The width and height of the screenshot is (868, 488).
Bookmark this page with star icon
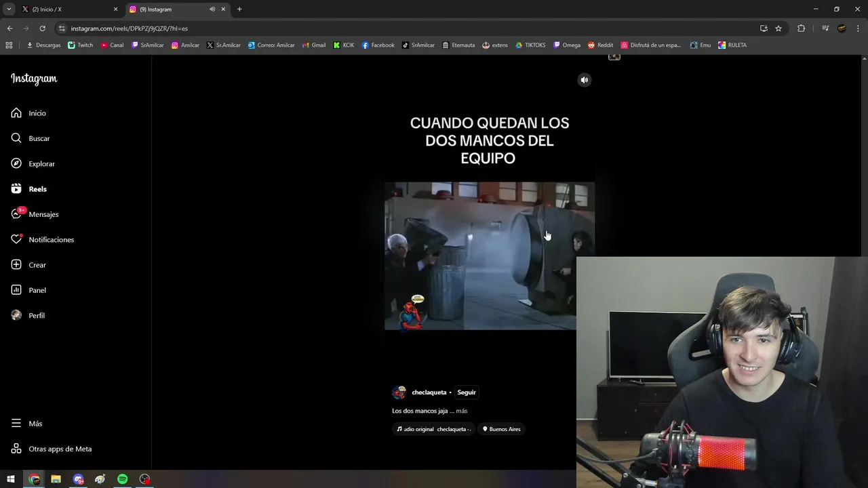coord(778,28)
